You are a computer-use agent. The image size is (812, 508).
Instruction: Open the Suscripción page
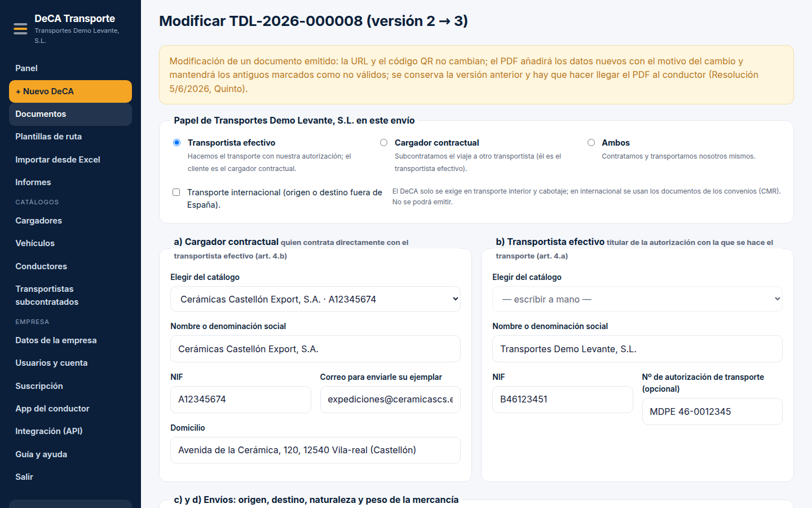(70, 386)
